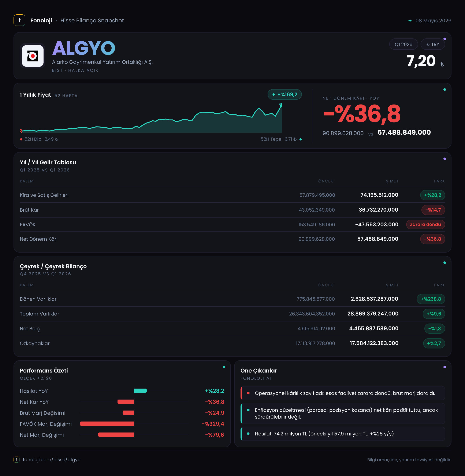
Task: Click the sparkle icon beside 08 Mayıs 2026
Action: (410, 21)
